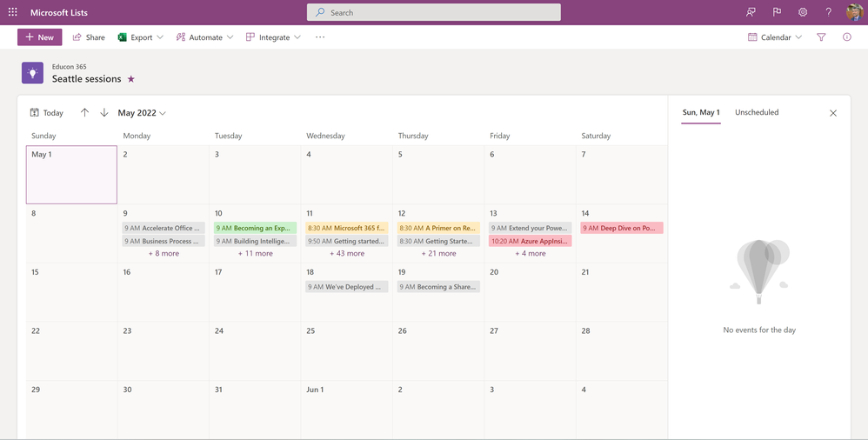The width and height of the screenshot is (868, 440).
Task: Expand '+ 8 more' on May 9
Action: [x=164, y=254]
